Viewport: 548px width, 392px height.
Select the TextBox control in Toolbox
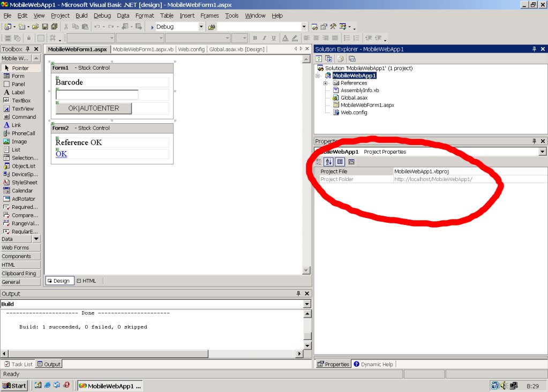pos(20,101)
